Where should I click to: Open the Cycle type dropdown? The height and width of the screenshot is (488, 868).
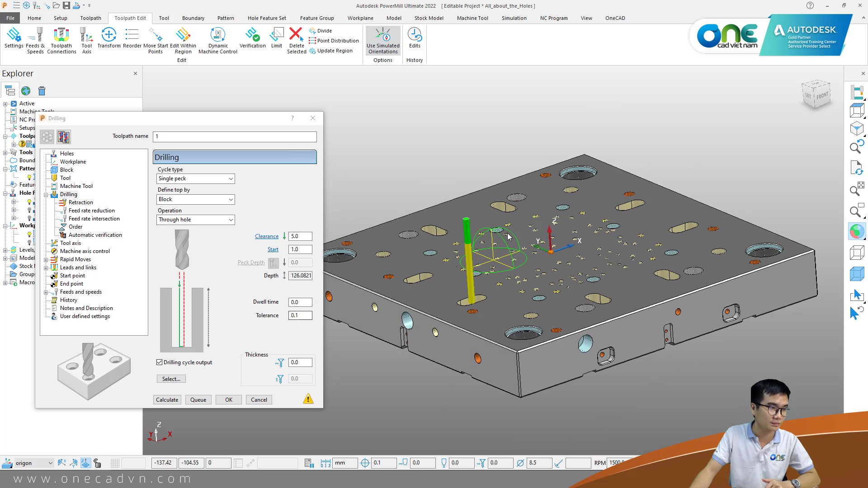196,179
